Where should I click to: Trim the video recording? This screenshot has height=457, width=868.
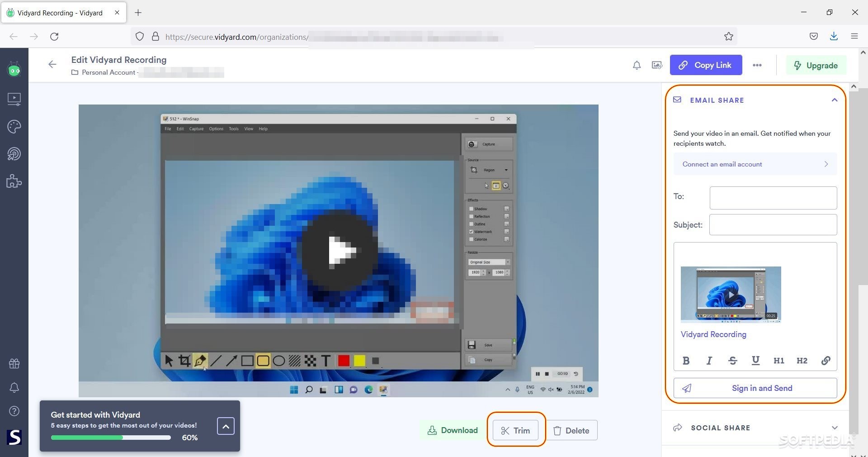515,430
